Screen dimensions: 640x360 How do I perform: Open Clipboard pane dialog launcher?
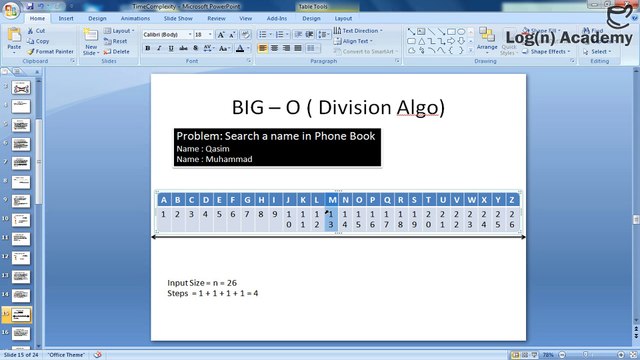(73, 61)
